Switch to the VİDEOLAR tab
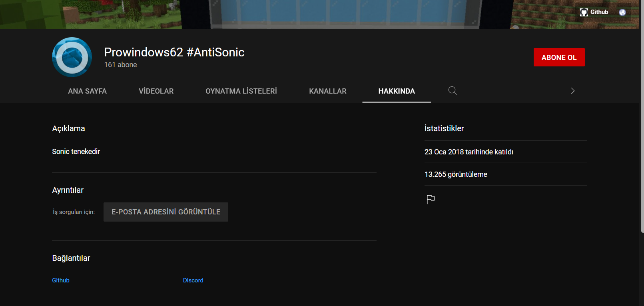Viewport: 644px width, 306px height. pyautogui.click(x=156, y=91)
